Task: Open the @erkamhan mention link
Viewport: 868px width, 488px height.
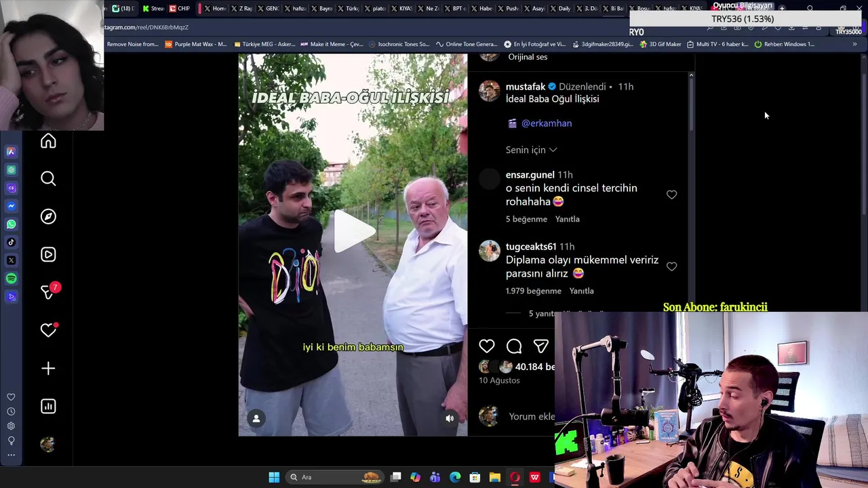Action: coord(547,123)
